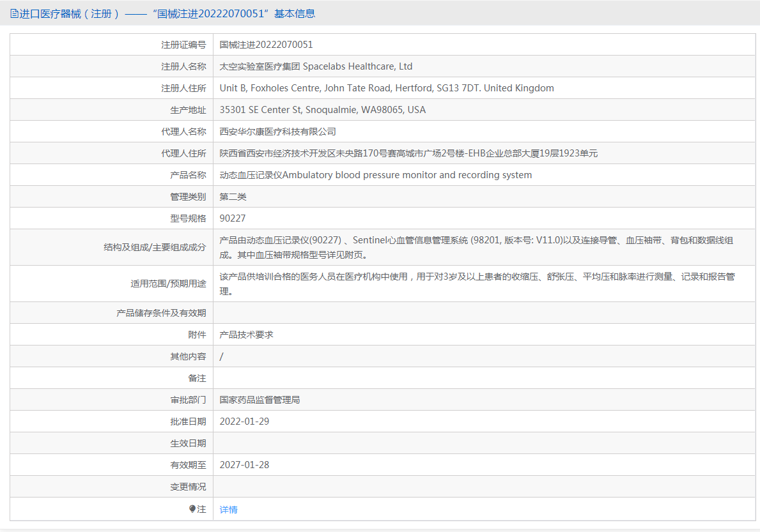
Task: Select the expiry date 2027-01-28
Action: coord(244,465)
